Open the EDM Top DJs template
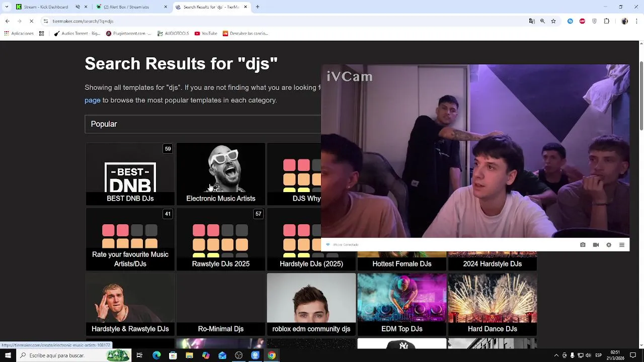644x362 pixels. pyautogui.click(x=402, y=304)
